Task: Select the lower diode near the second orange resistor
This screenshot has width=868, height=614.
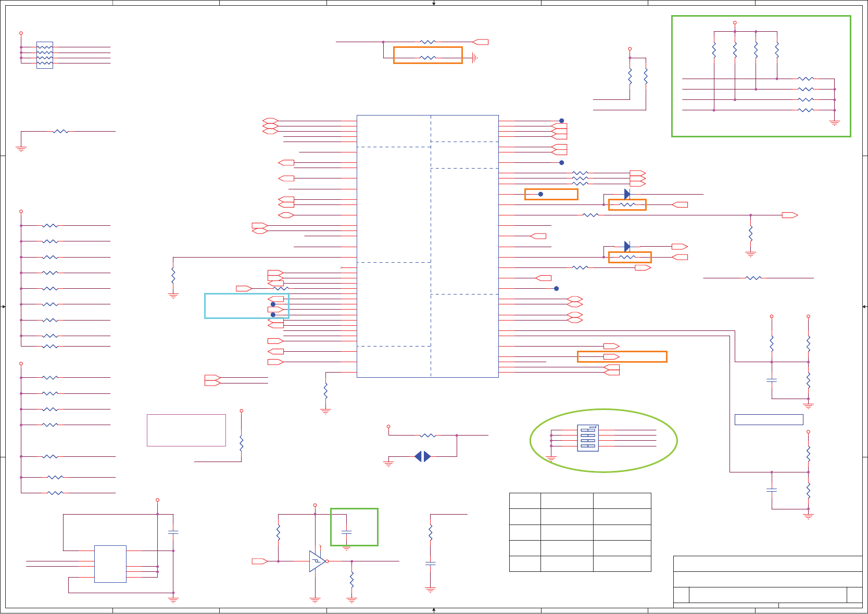Action: pyautogui.click(x=627, y=246)
